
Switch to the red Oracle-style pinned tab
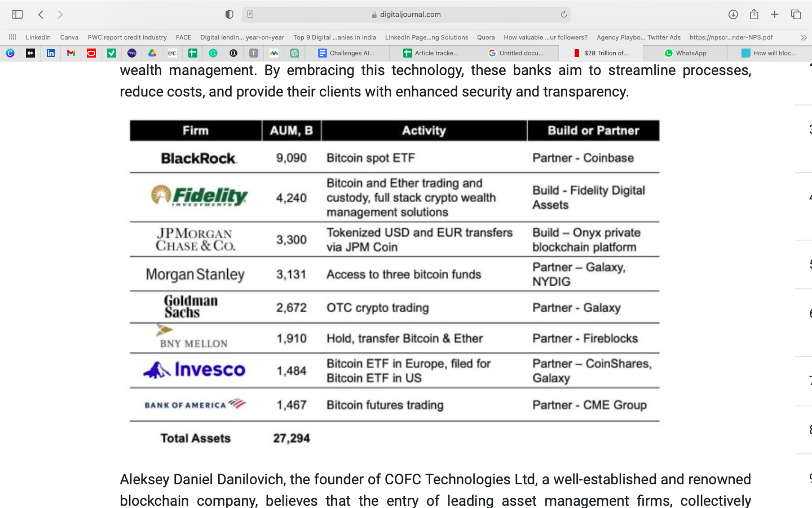click(91, 53)
